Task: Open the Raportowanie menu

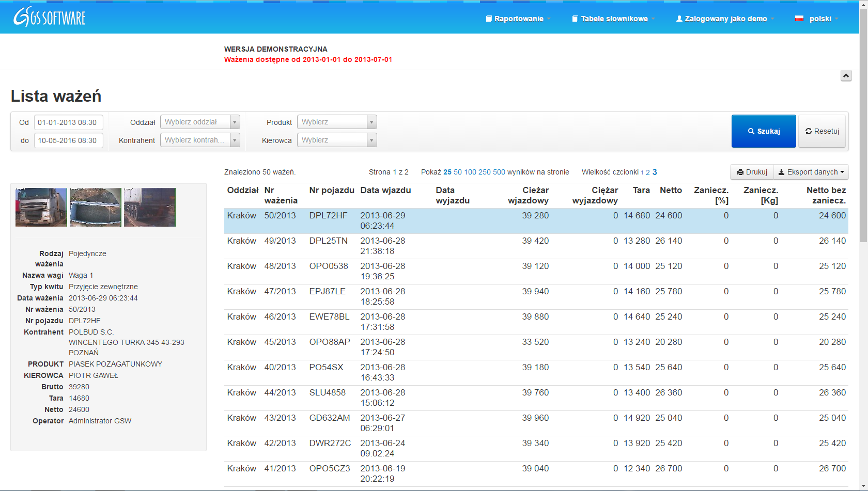Action: (518, 19)
